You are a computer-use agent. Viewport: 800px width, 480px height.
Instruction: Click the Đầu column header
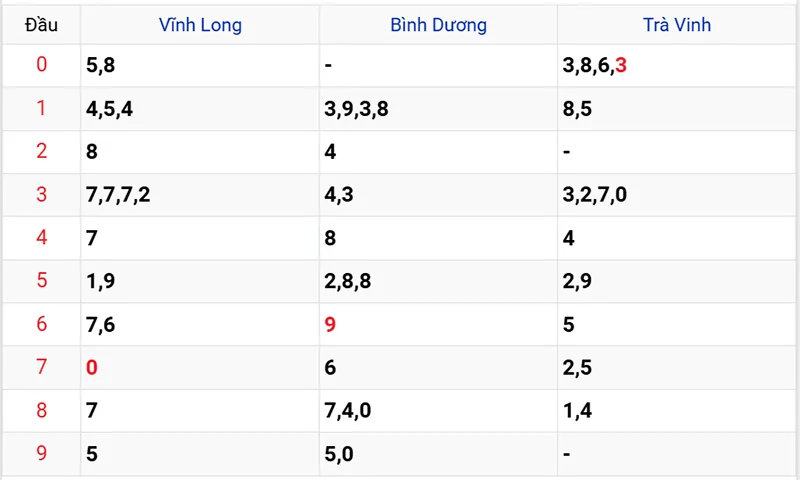(x=41, y=25)
